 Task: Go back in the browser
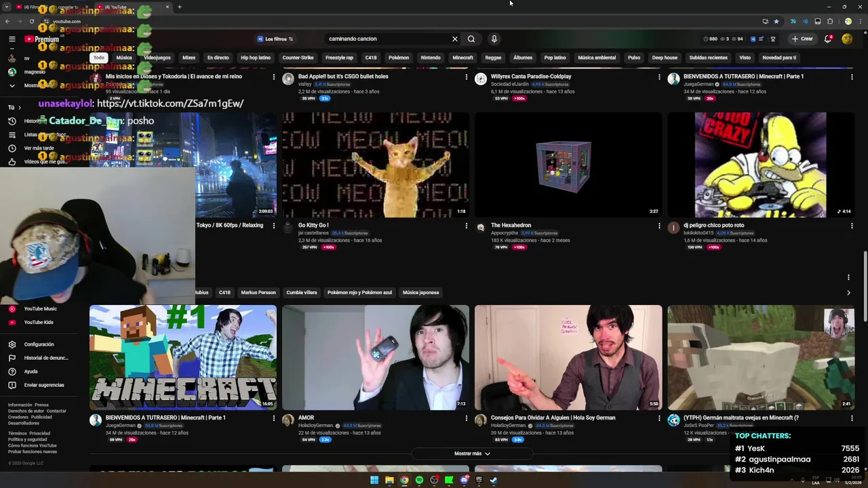tap(7, 21)
